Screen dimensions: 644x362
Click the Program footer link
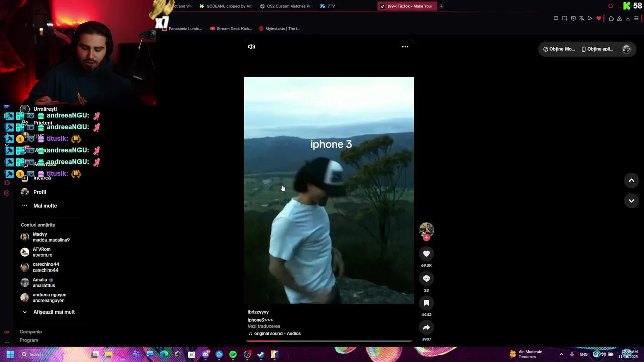tap(29, 340)
